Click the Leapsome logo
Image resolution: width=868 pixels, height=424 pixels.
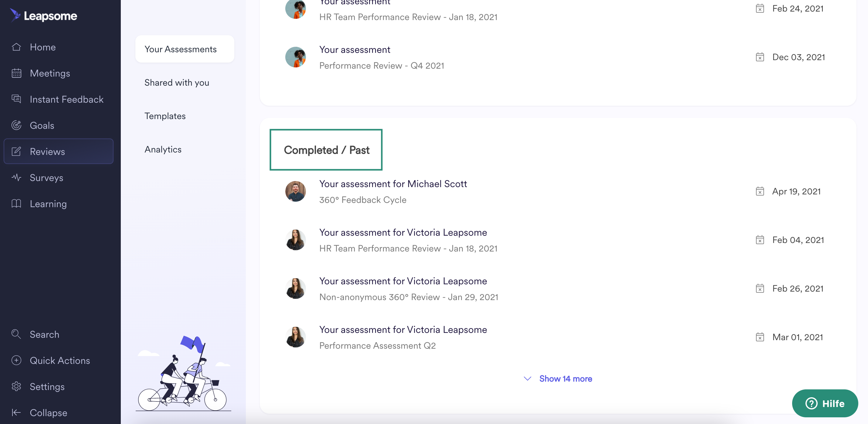(43, 15)
